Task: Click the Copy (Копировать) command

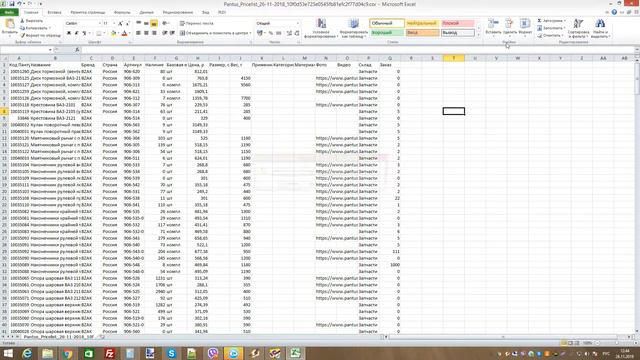Action: 35,28
